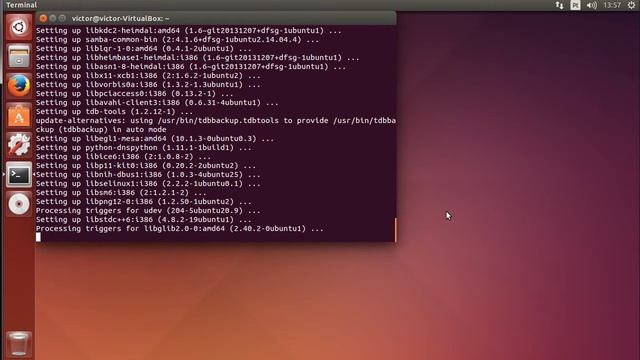Open the clock showing 13:57
Screen dimensions: 640x360
point(612,5)
